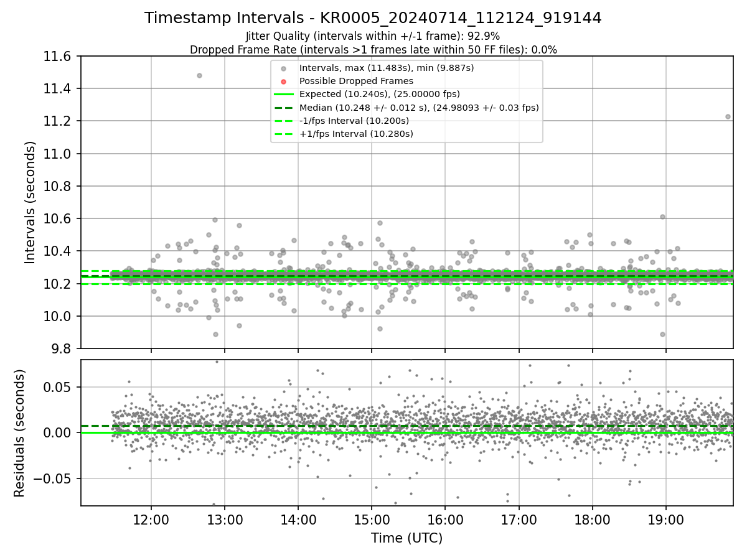Viewport: 747px width, 560px height.
Task: Click the plot title 'Timestamp Intervals - KR0005_20240714_112124_919144'
Action: point(373,18)
